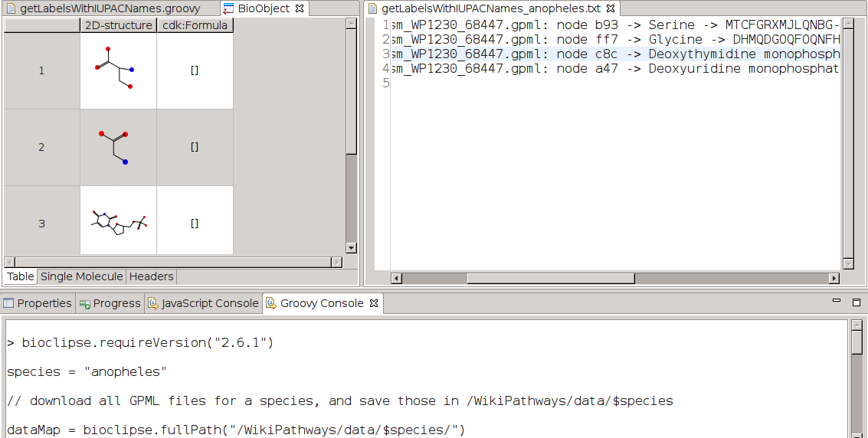The height and width of the screenshot is (438, 868).
Task: Click the JavaScript Console tab icon
Action: (x=153, y=304)
